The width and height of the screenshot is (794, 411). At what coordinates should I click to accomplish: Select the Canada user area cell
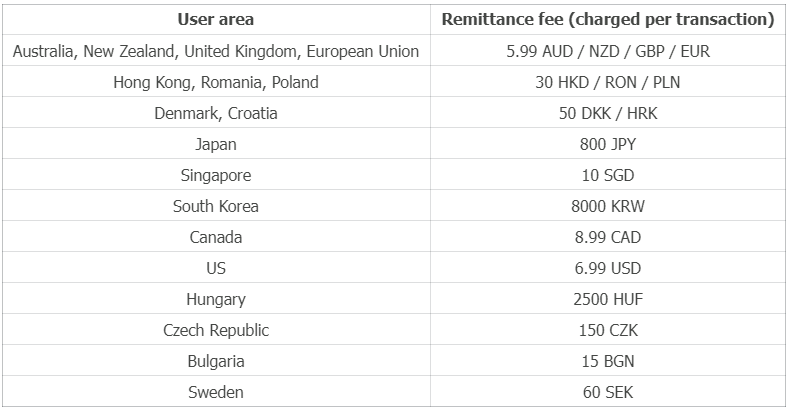coord(215,237)
